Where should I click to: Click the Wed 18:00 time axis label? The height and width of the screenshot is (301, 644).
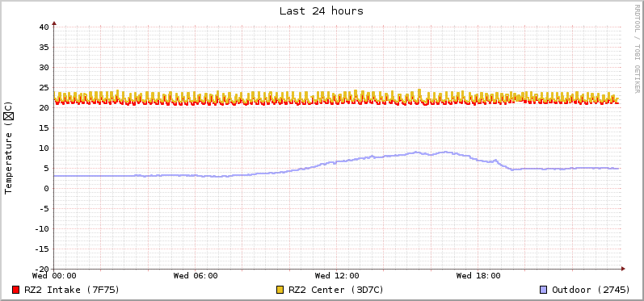478,275
